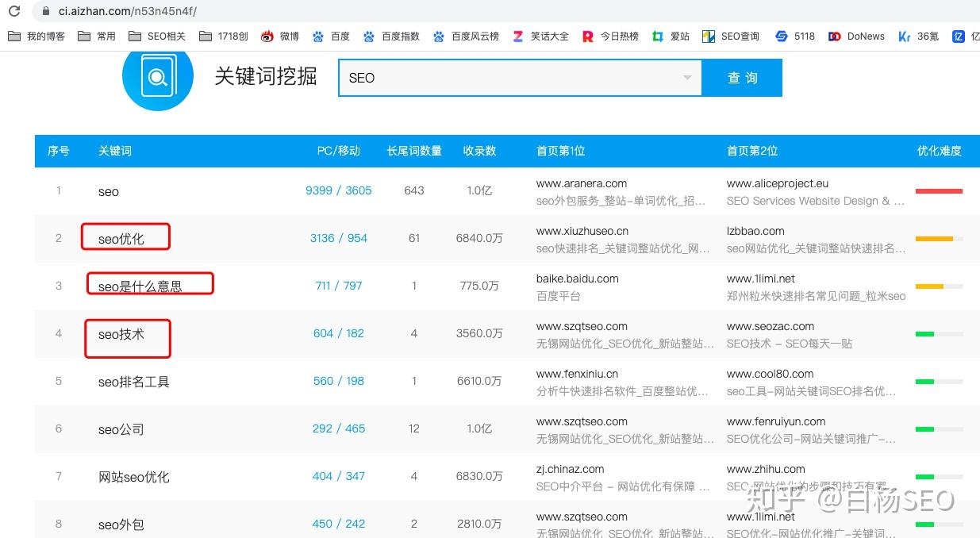Reload the page with refresh icon
This screenshot has height=538, width=980.
point(14,12)
